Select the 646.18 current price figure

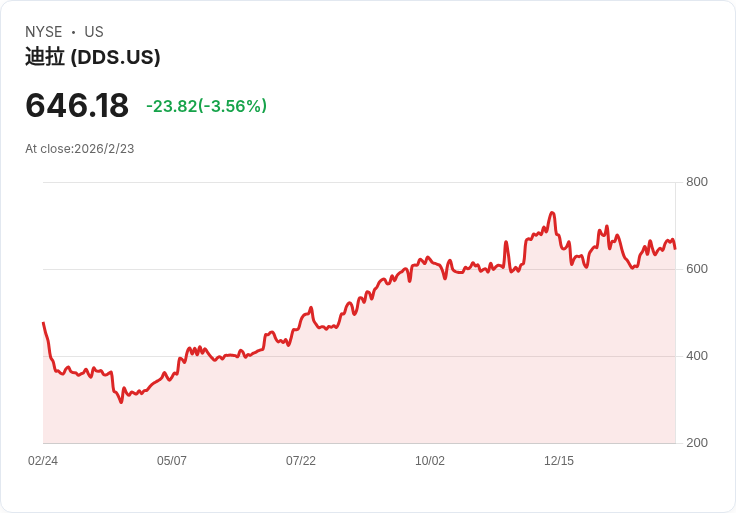pos(77,105)
